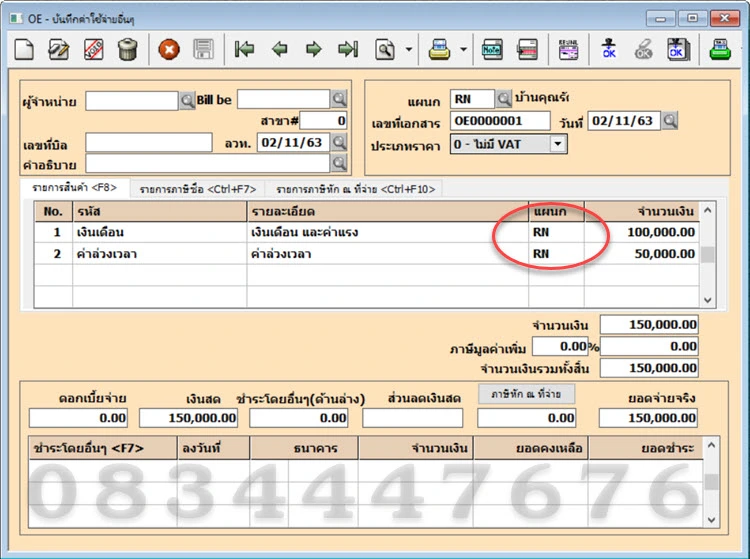Click the item list scrollbar down arrow
This screenshot has height=559, width=750.
pos(708,299)
